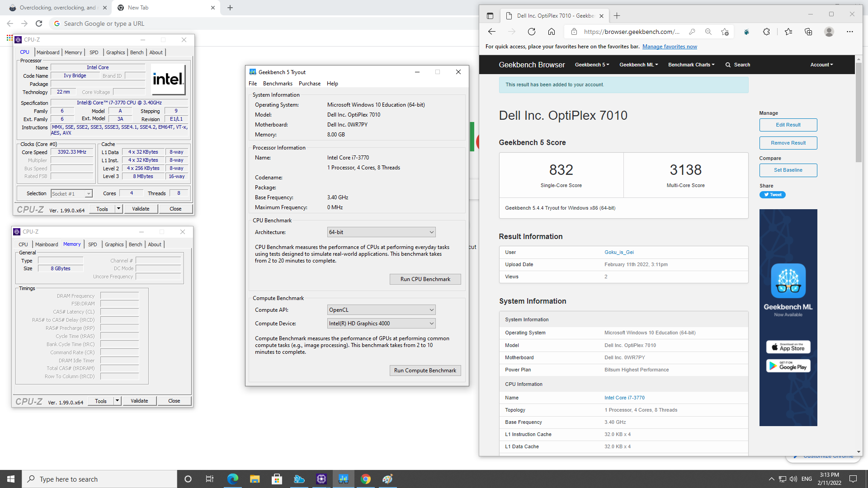Click the Edge tab actions menu icon
Viewport: 868px width, 488px height.
pyautogui.click(x=490, y=16)
